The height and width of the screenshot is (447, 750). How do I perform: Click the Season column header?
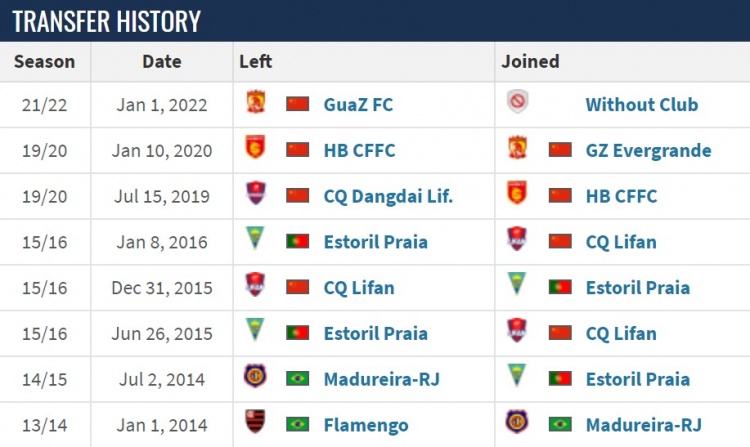pyautogui.click(x=44, y=62)
